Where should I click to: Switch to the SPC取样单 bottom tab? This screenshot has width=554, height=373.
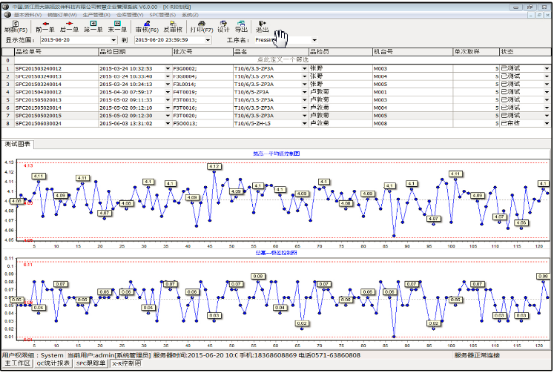91,363
